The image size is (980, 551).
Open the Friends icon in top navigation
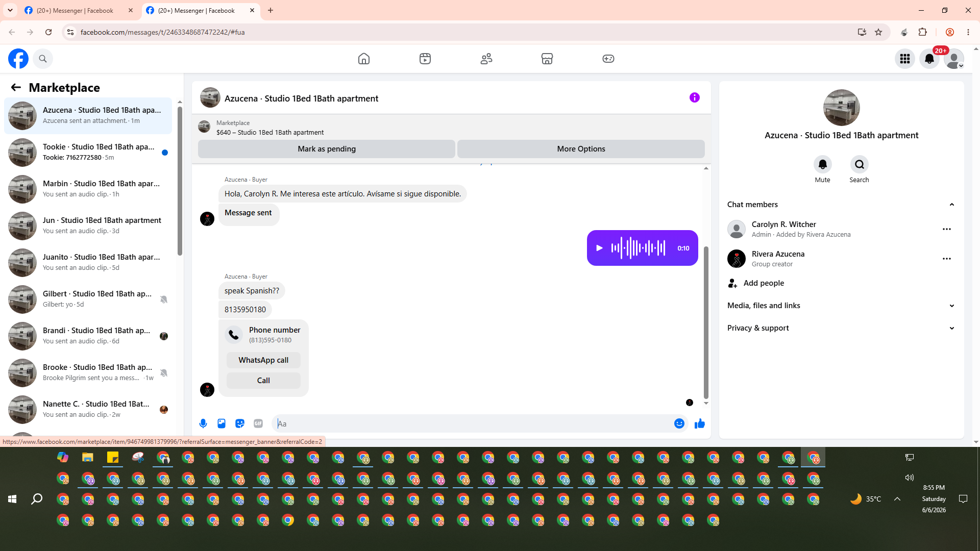486,59
